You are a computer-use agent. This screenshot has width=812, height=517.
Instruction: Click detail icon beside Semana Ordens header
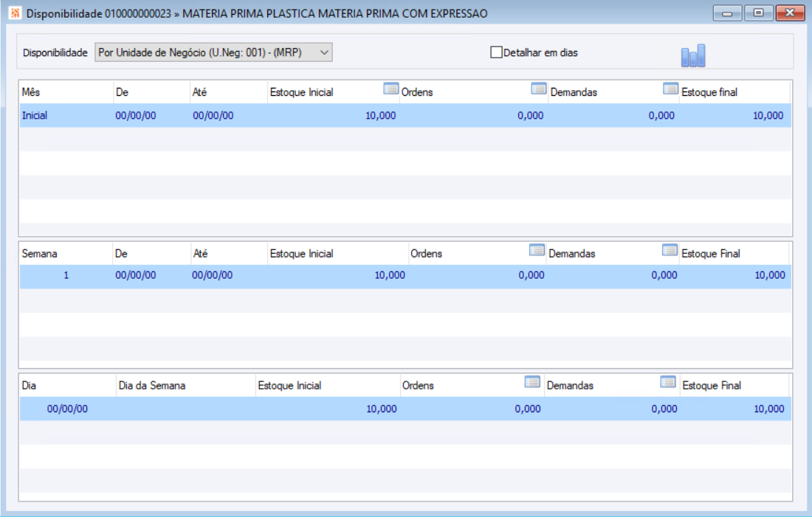(537, 250)
